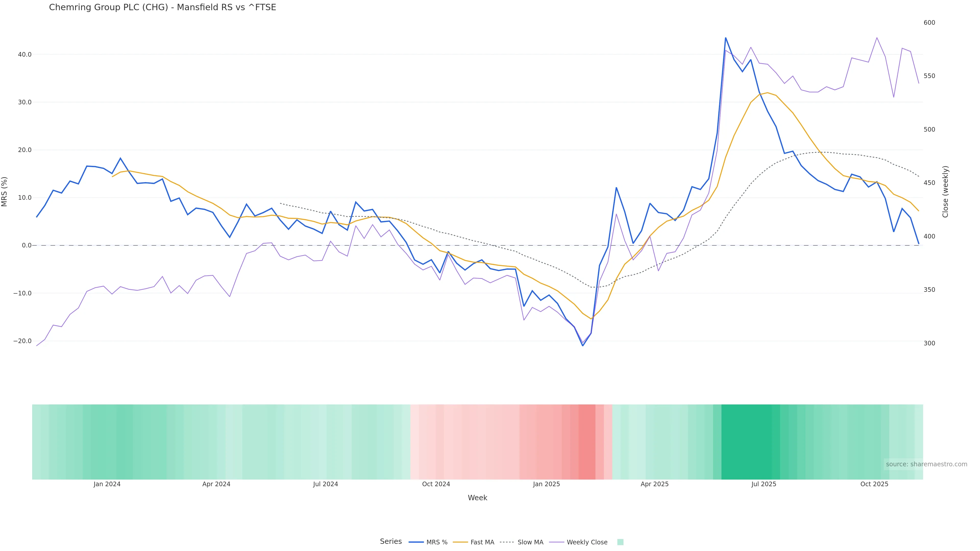Click the MRS (%) left axis title
980x551 pixels.
(x=5, y=192)
